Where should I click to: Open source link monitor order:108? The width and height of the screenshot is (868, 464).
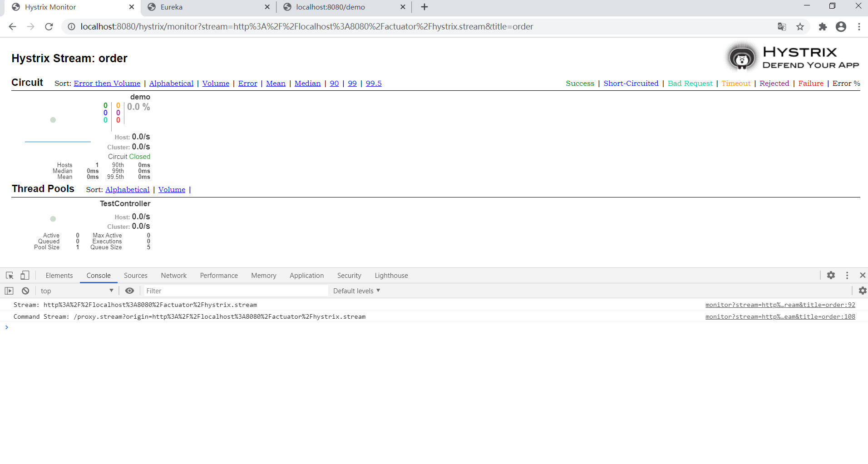point(780,316)
